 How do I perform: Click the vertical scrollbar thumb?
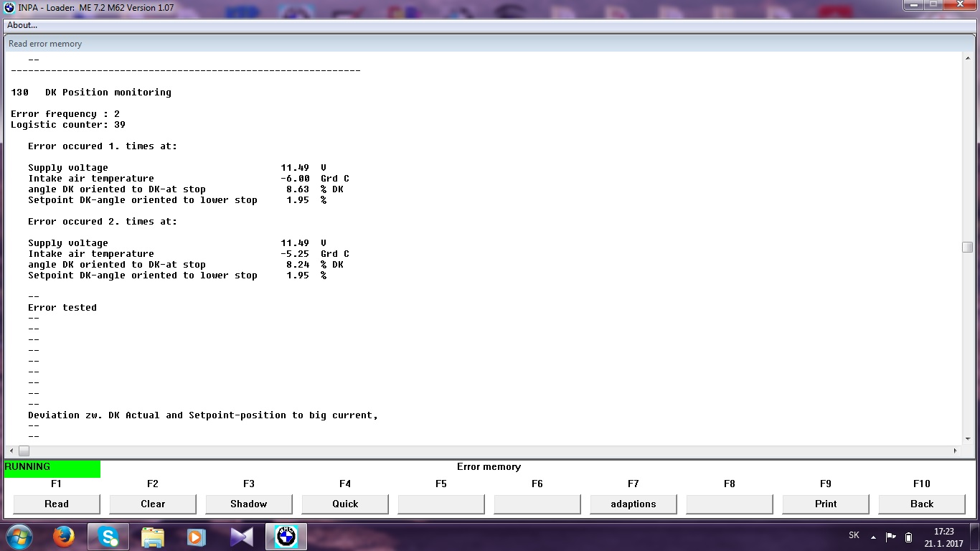click(967, 247)
